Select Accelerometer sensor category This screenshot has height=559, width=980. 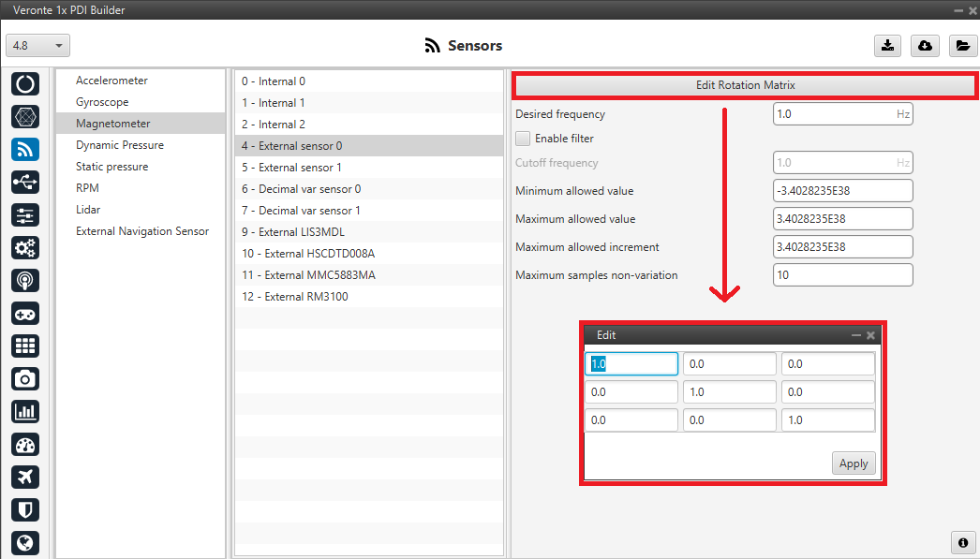point(140,81)
